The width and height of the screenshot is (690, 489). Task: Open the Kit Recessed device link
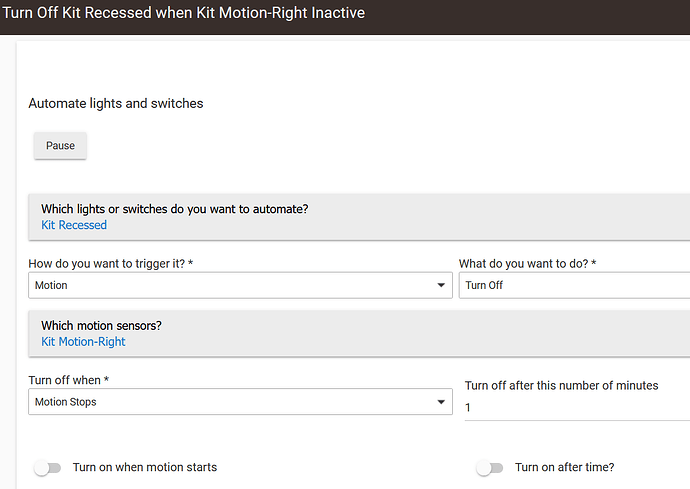74,225
